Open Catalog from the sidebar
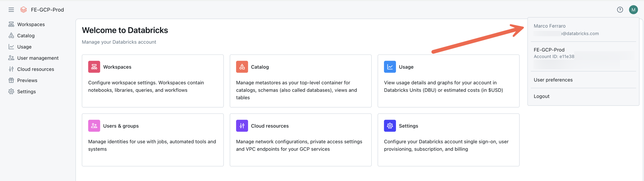 coord(26,36)
